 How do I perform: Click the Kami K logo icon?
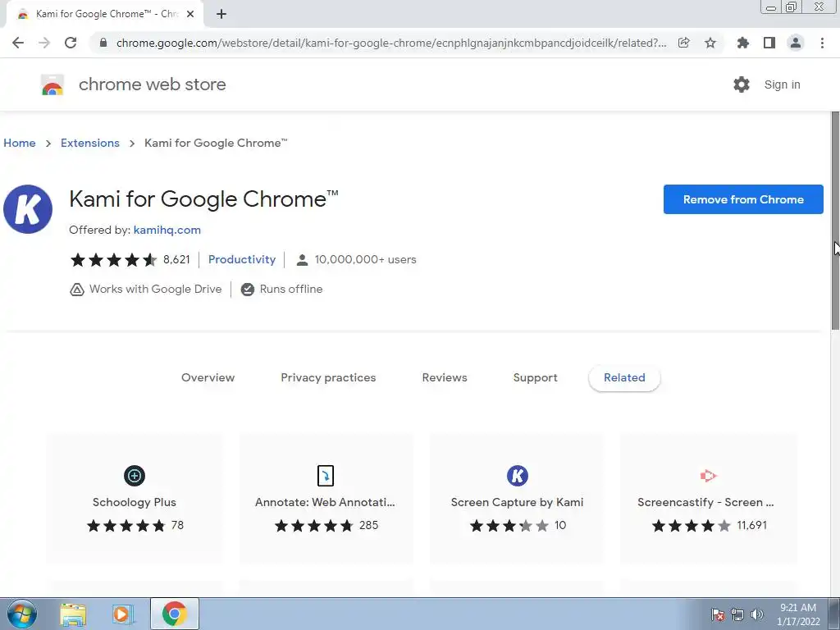click(28, 209)
